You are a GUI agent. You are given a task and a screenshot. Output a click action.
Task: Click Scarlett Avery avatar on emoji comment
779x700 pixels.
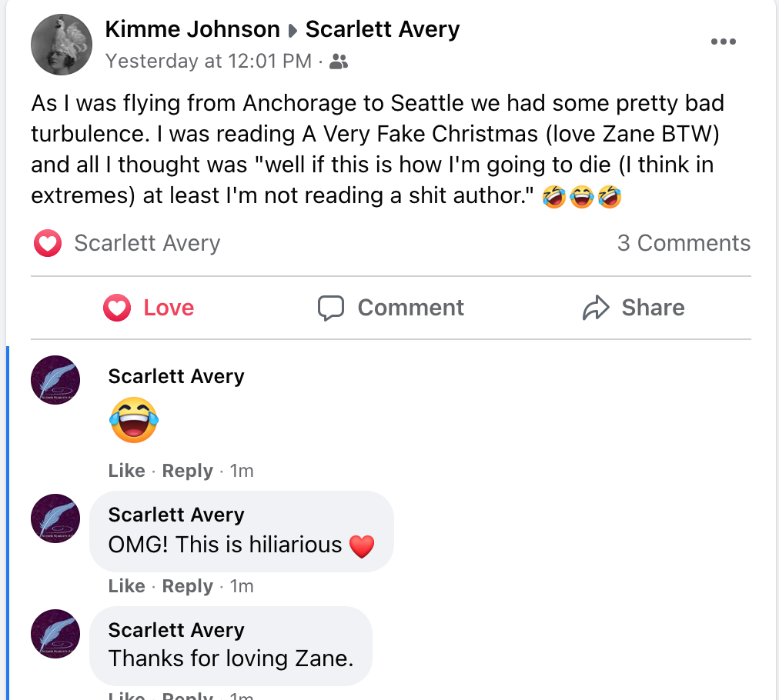pos(55,379)
